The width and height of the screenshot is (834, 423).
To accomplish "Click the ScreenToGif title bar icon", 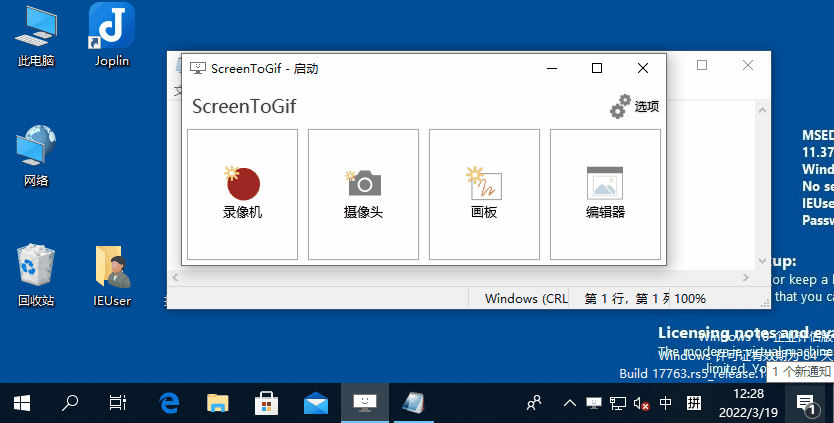I will click(x=198, y=68).
